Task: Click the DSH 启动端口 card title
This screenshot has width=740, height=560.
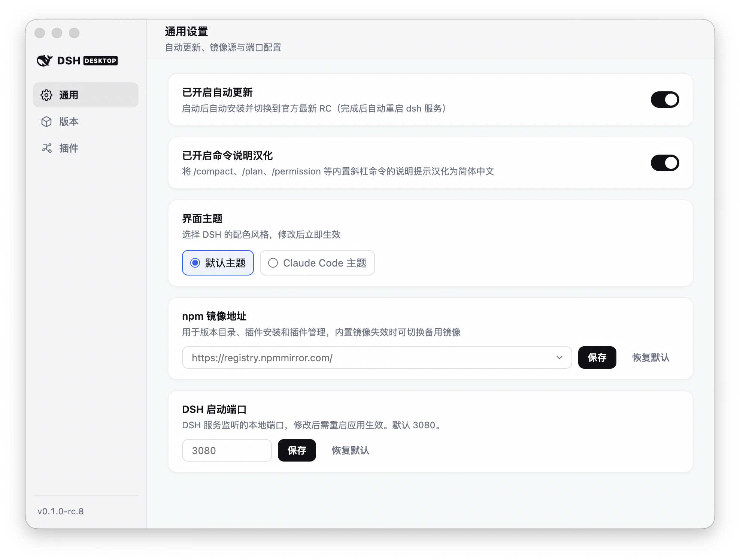Action: 214,410
